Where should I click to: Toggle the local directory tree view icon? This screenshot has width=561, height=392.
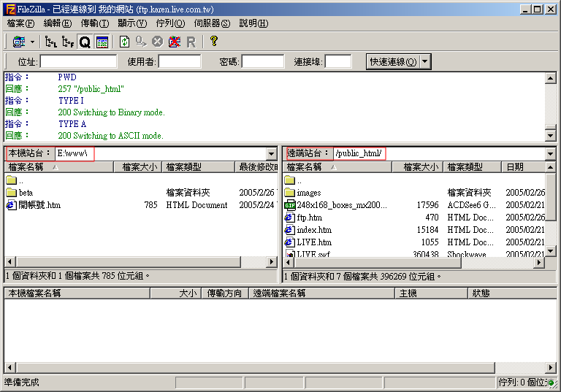[51, 42]
